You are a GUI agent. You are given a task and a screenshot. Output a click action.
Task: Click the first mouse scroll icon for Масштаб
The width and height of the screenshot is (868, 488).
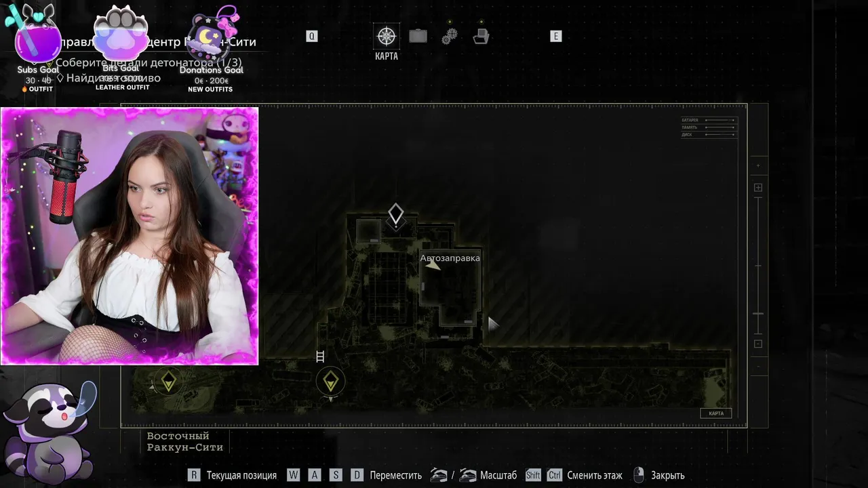[439, 475]
